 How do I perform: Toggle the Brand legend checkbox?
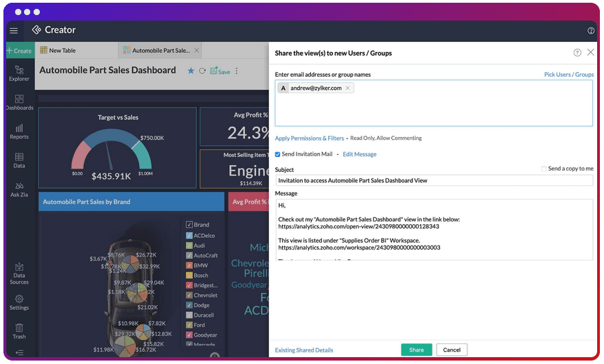(189, 225)
